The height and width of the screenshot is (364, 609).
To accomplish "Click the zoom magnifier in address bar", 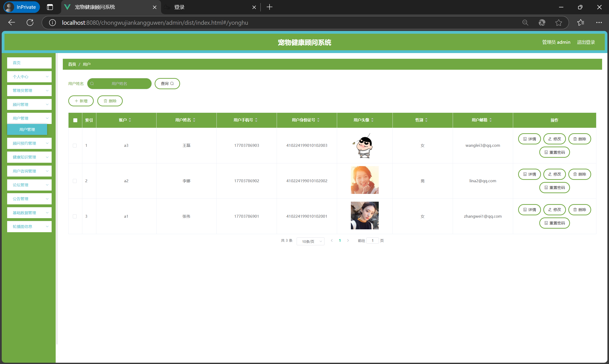I will (525, 23).
